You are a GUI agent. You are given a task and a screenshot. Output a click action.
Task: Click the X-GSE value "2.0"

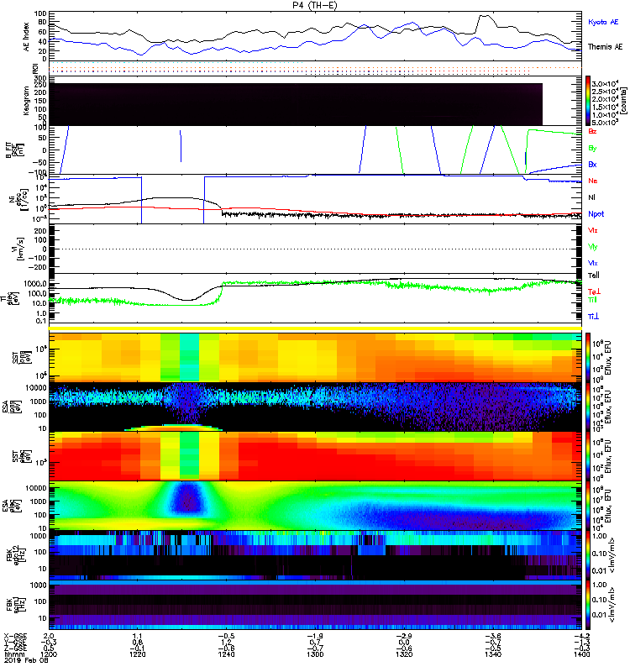point(49,636)
